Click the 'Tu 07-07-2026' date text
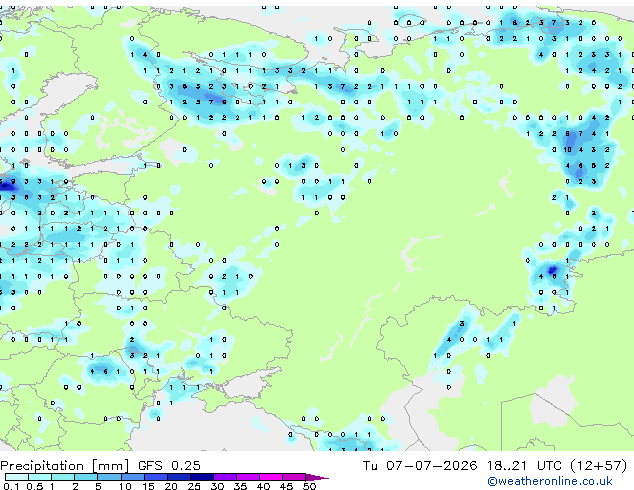Screen dimensions: 634x490 tap(420, 465)
